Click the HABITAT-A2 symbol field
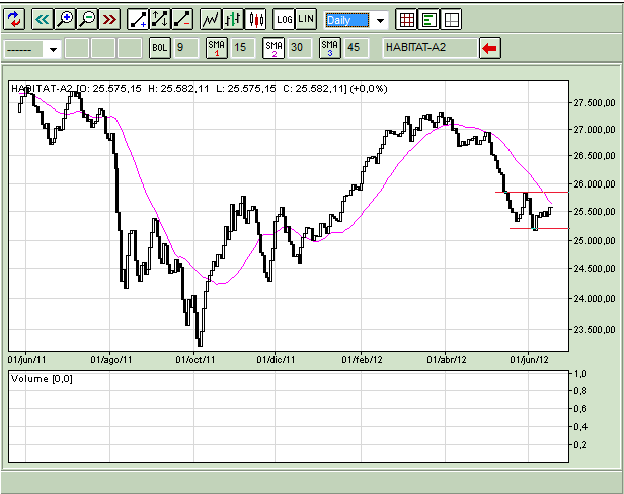The width and height of the screenshot is (624, 494). (x=430, y=48)
